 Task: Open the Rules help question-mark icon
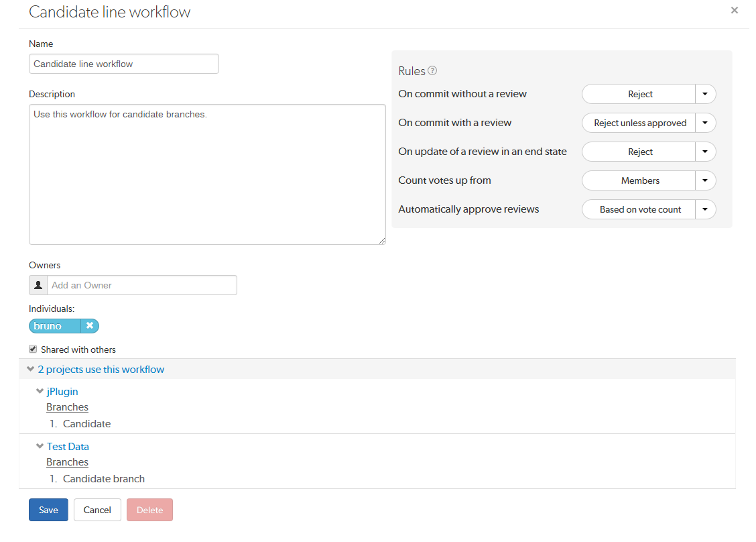[432, 70]
